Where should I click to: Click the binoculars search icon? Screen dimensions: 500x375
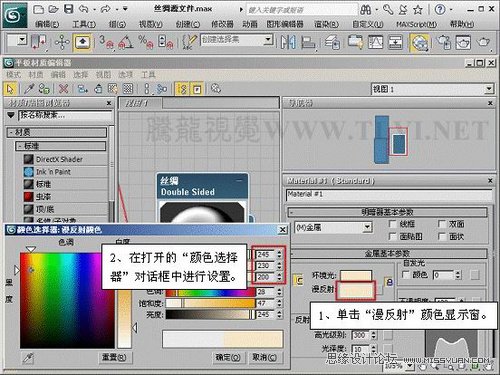pyautogui.click(x=366, y=10)
